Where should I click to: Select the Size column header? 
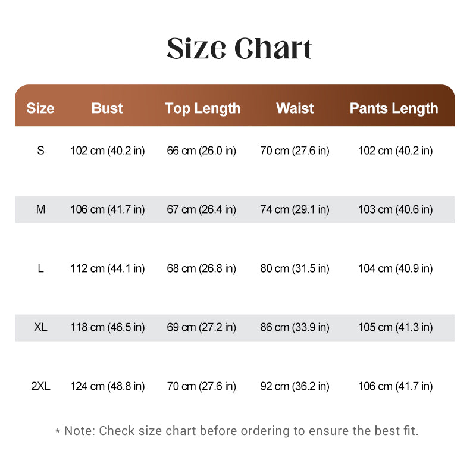point(40,108)
